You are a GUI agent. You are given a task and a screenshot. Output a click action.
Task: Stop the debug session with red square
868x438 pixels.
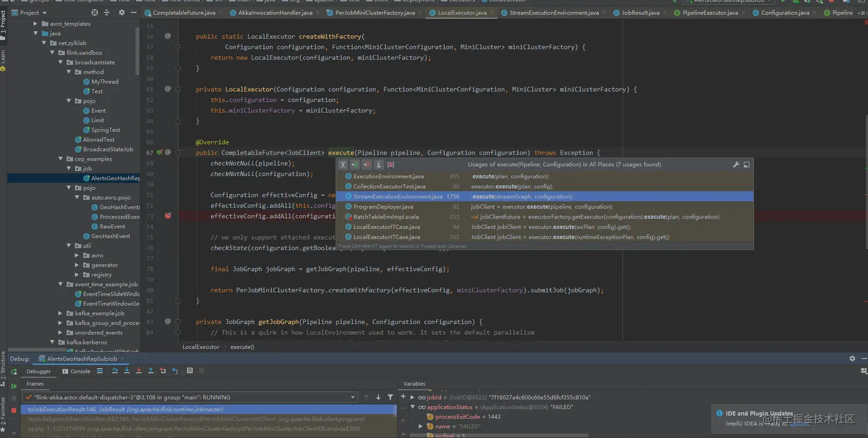pos(14,410)
